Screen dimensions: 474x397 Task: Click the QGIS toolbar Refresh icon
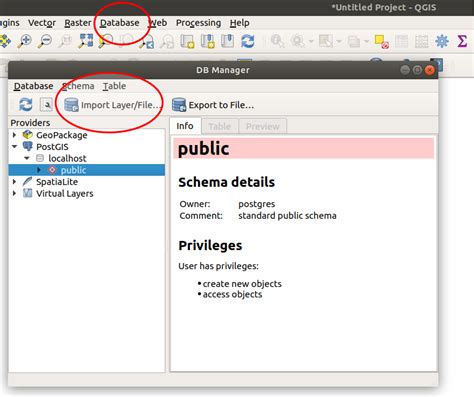pyautogui.click(x=248, y=41)
